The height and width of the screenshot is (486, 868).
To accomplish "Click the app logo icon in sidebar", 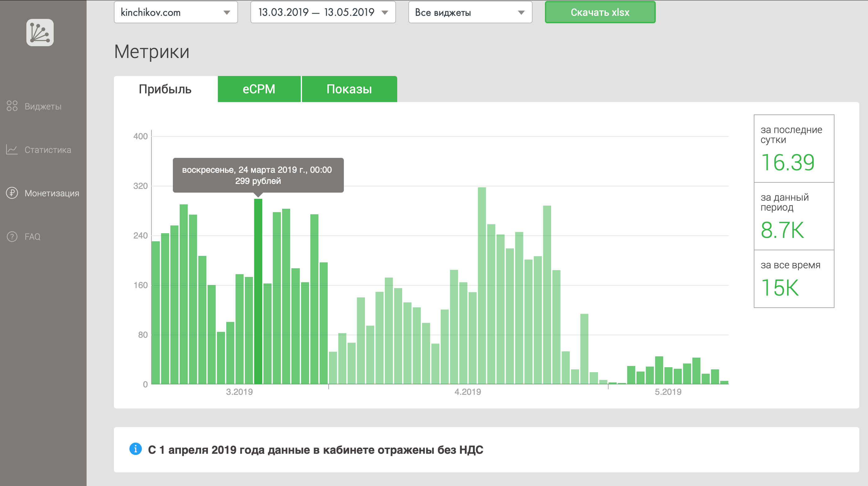I will pos(40,33).
